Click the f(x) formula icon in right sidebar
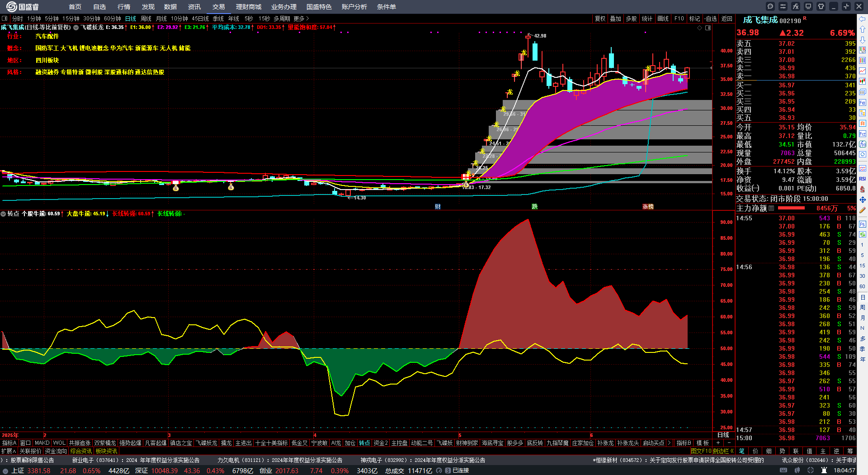 [863, 144]
